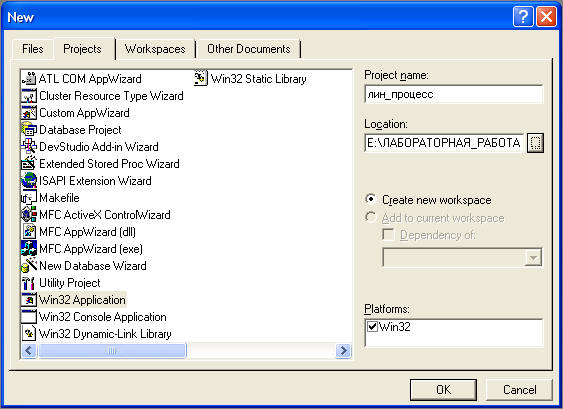Click in the Location path field
This screenshot has width=563, height=409.
[x=444, y=143]
